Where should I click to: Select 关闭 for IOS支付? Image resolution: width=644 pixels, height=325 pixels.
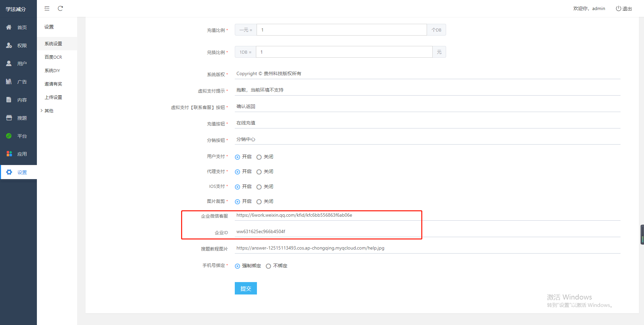tap(259, 187)
